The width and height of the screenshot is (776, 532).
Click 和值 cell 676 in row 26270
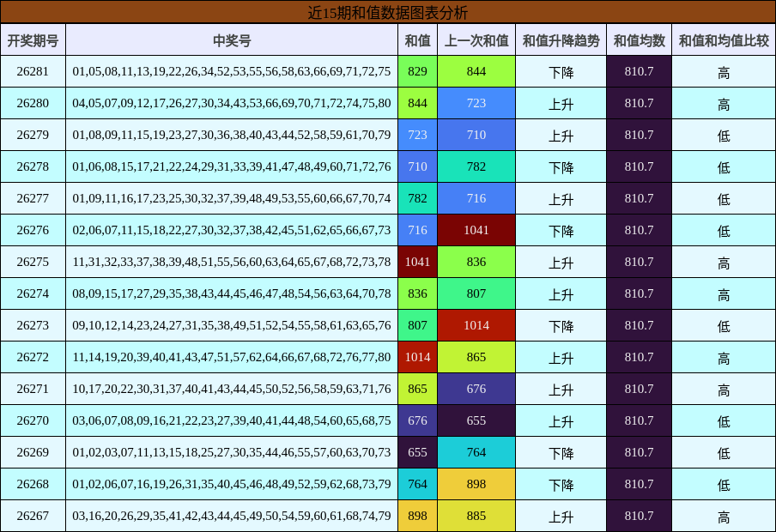click(418, 420)
